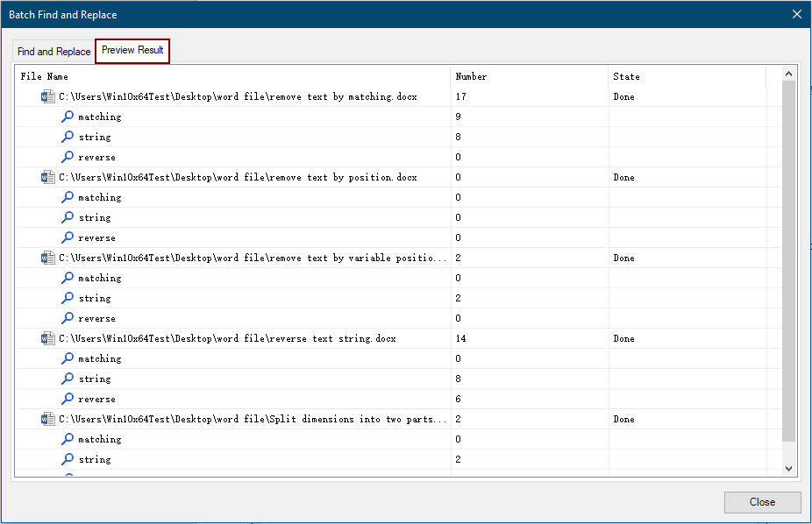Image resolution: width=812 pixels, height=524 pixels.
Task: Switch to the Find and Replace tab
Action: [53, 51]
